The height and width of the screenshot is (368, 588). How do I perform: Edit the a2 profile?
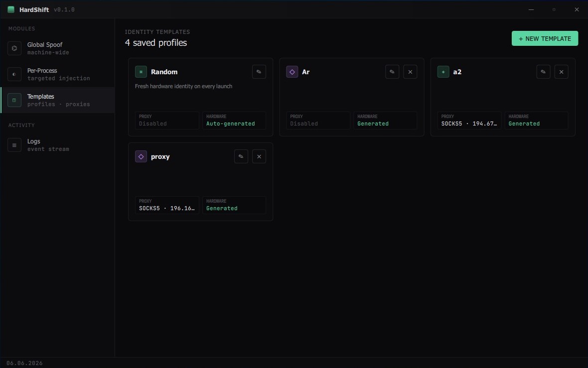(x=543, y=72)
